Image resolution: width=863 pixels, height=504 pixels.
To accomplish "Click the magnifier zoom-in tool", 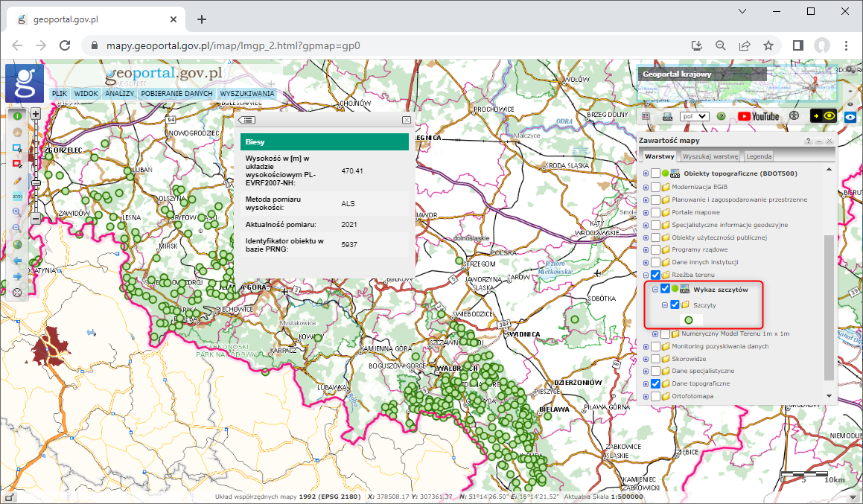I will click(x=18, y=211).
